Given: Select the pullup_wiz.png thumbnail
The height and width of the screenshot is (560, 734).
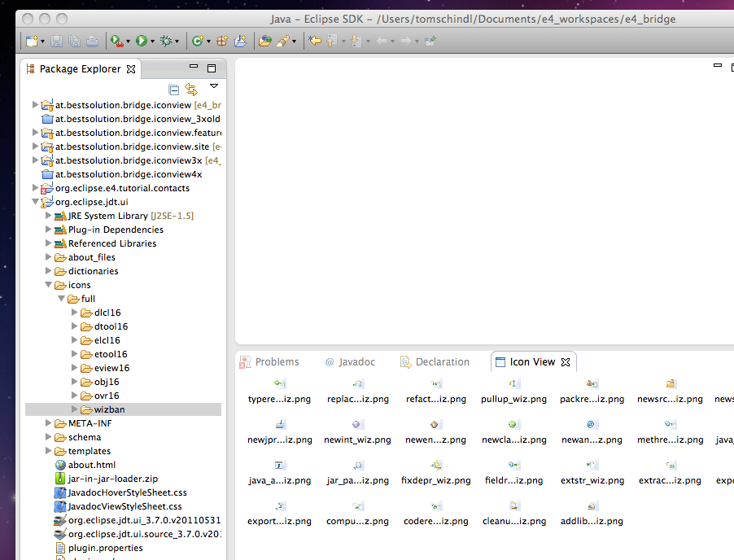Looking at the screenshot, I should [x=513, y=383].
